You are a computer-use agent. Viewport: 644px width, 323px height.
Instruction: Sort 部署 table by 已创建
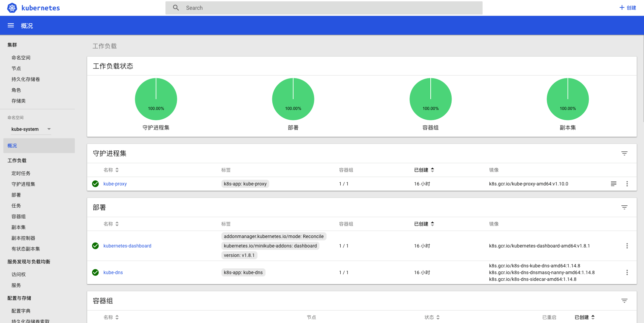pyautogui.click(x=424, y=224)
